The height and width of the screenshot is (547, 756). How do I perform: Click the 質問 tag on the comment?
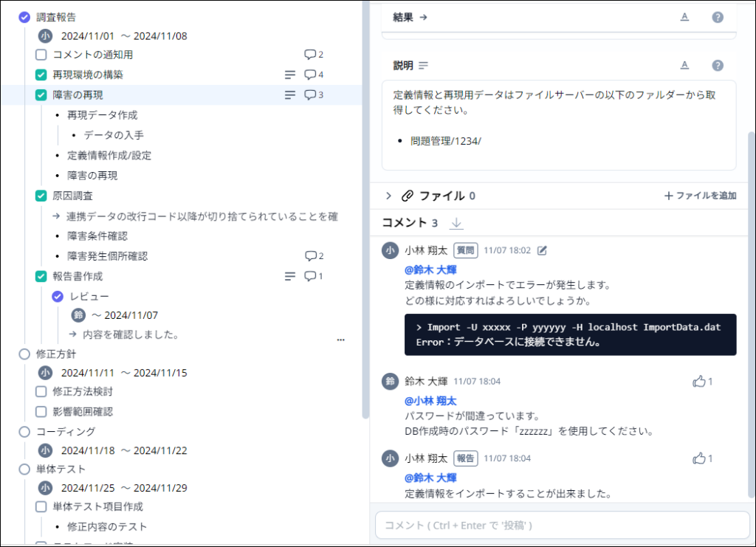[x=465, y=250]
